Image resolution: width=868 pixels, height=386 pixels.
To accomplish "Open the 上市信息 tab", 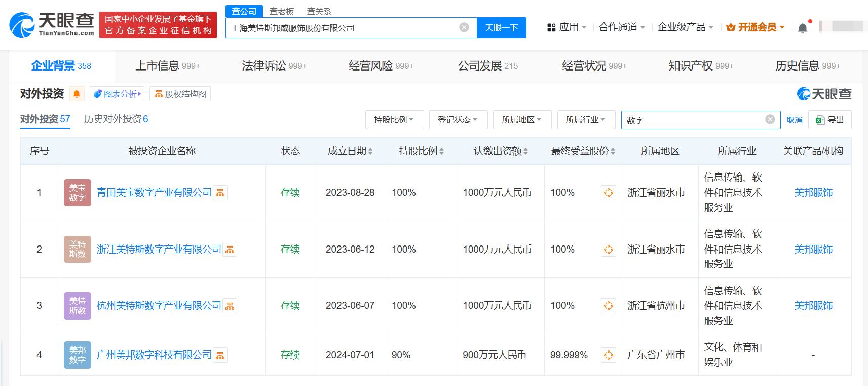I will tap(168, 66).
